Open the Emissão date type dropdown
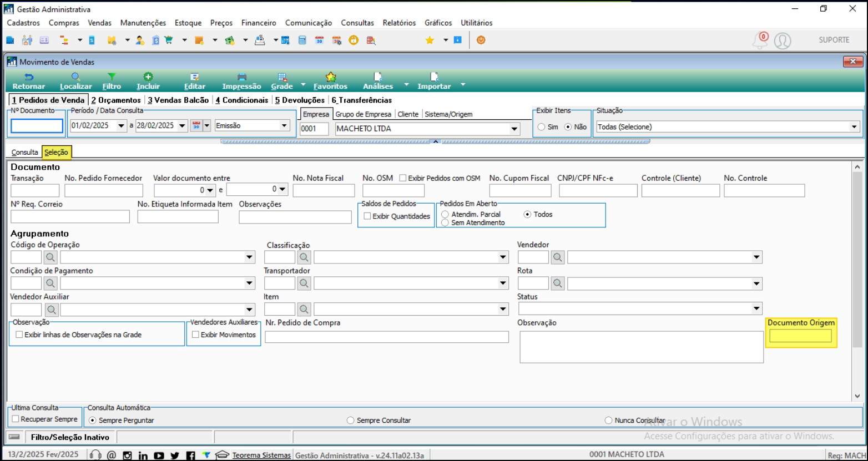This screenshot has width=868, height=461. (285, 126)
